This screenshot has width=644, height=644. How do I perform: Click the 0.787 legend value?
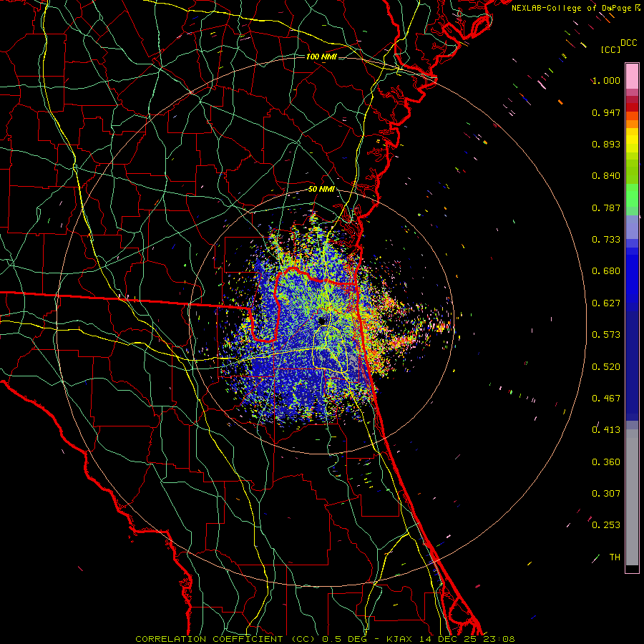click(606, 208)
